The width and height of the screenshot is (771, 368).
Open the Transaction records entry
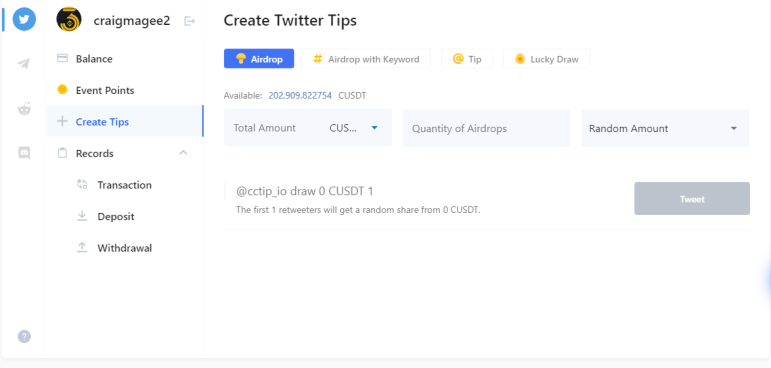tap(125, 185)
